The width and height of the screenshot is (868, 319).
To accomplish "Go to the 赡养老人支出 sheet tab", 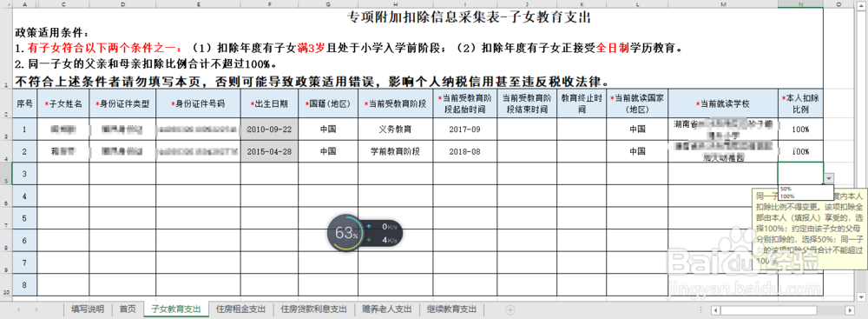I will [387, 309].
